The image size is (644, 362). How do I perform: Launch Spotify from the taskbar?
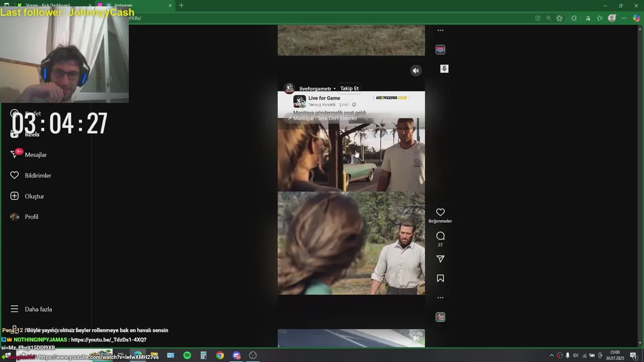coord(187,355)
